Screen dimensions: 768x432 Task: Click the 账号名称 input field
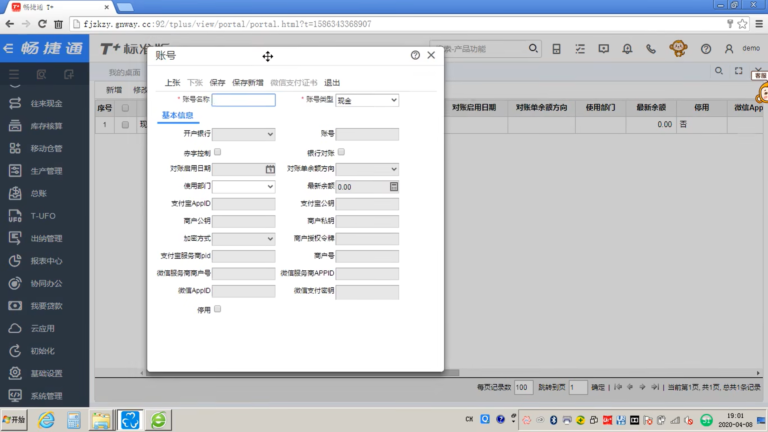tap(243, 100)
